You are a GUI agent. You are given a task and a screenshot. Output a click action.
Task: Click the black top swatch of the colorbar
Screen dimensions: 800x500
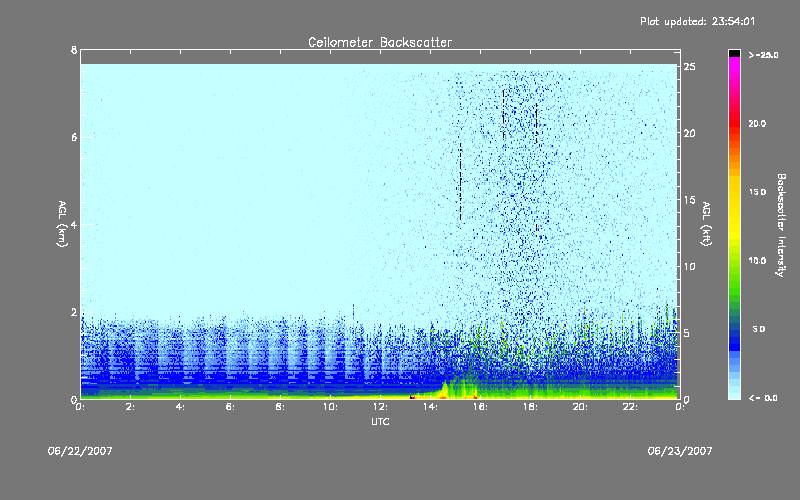pos(734,53)
